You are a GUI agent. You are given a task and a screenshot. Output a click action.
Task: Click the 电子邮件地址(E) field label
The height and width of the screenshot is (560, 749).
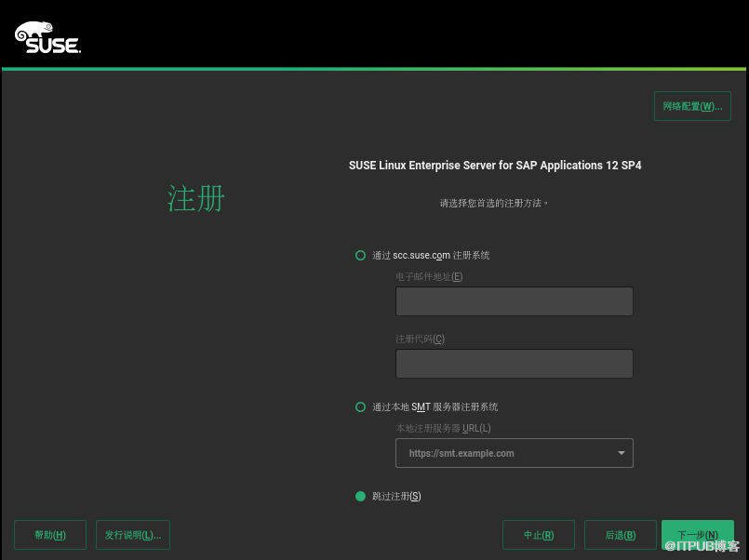(429, 276)
